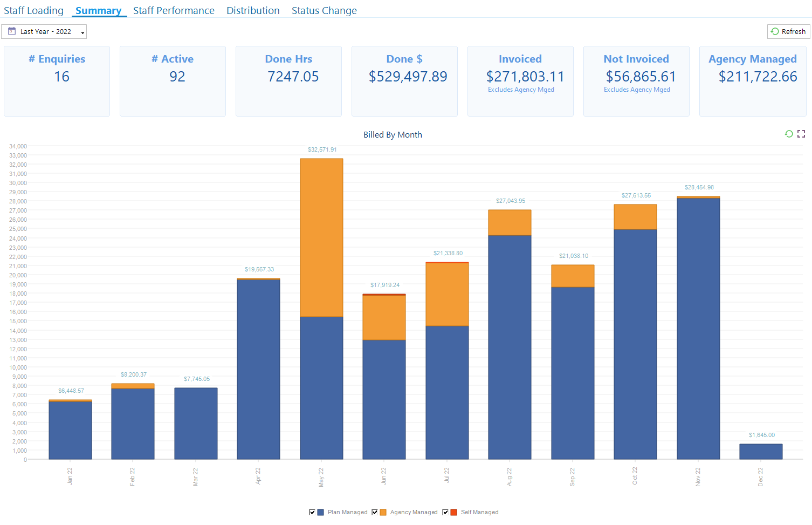Click the orange segment of the May bar
This screenshot has width=812, height=525.
tap(321, 237)
